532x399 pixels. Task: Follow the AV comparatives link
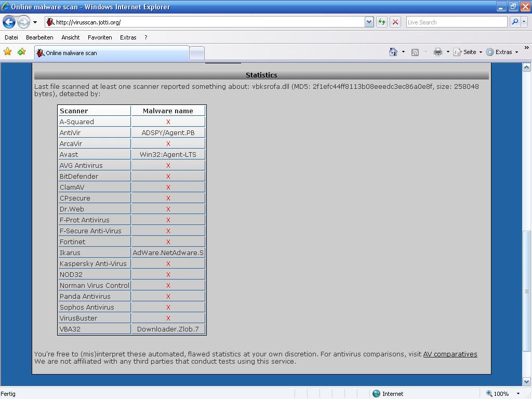pos(450,354)
